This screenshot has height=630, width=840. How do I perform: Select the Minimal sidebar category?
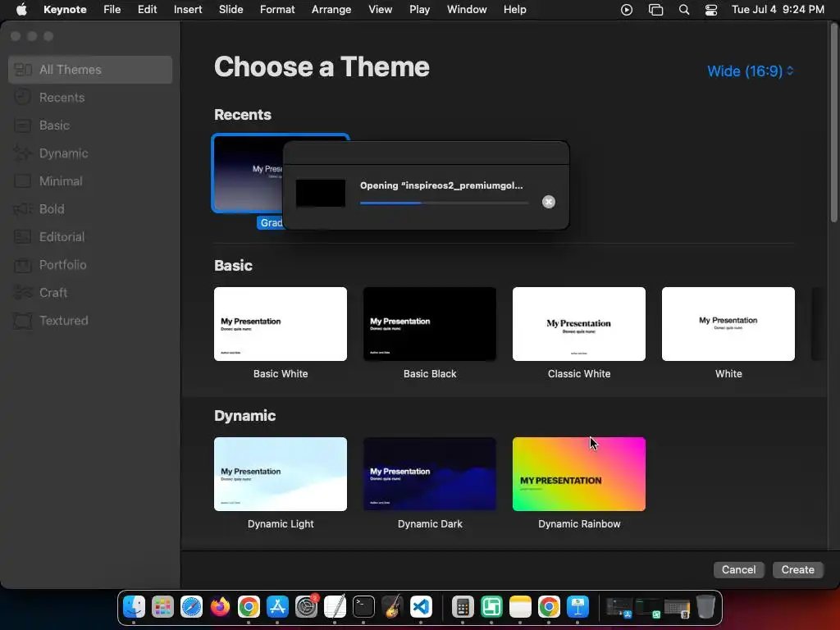[90, 181]
